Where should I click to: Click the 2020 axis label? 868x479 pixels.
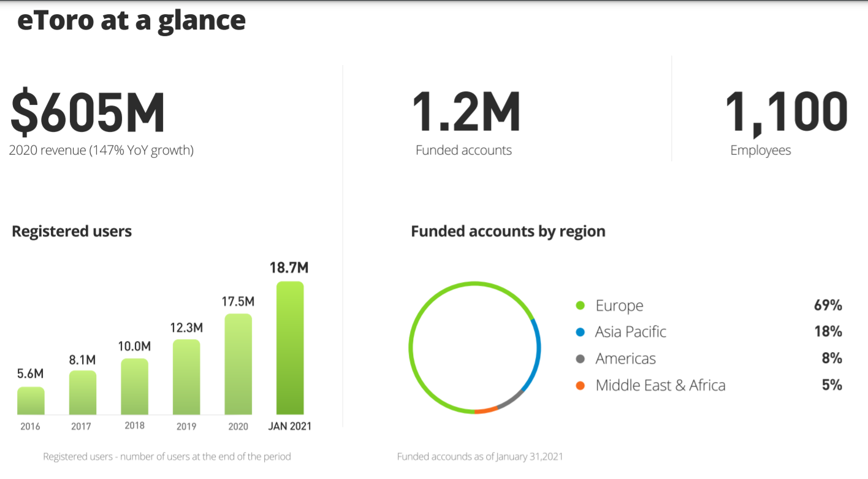coord(238,426)
